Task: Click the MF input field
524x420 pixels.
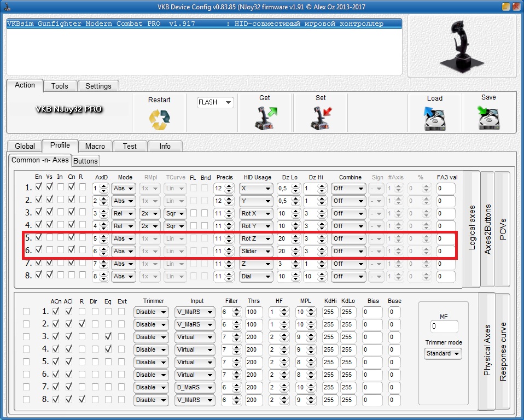Action: [x=444, y=326]
